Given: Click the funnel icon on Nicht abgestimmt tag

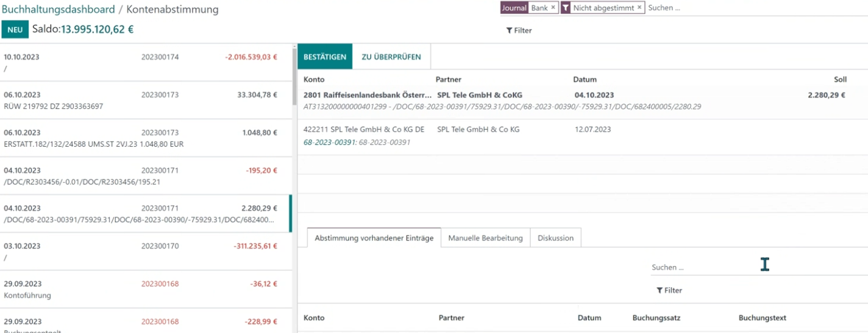Looking at the screenshot, I should pyautogui.click(x=566, y=8).
